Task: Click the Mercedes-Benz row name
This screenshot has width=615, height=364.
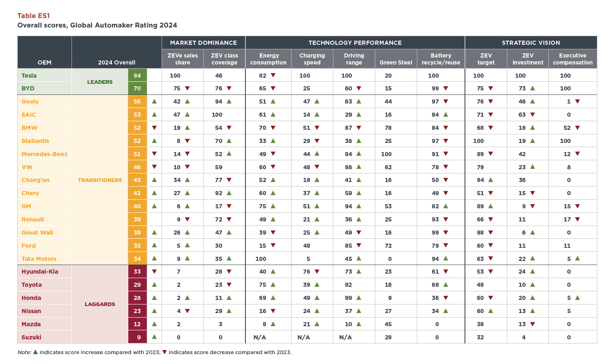Action: click(x=44, y=154)
